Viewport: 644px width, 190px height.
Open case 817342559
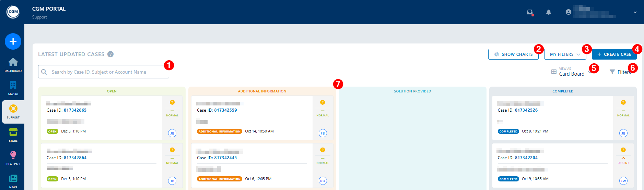(225, 110)
